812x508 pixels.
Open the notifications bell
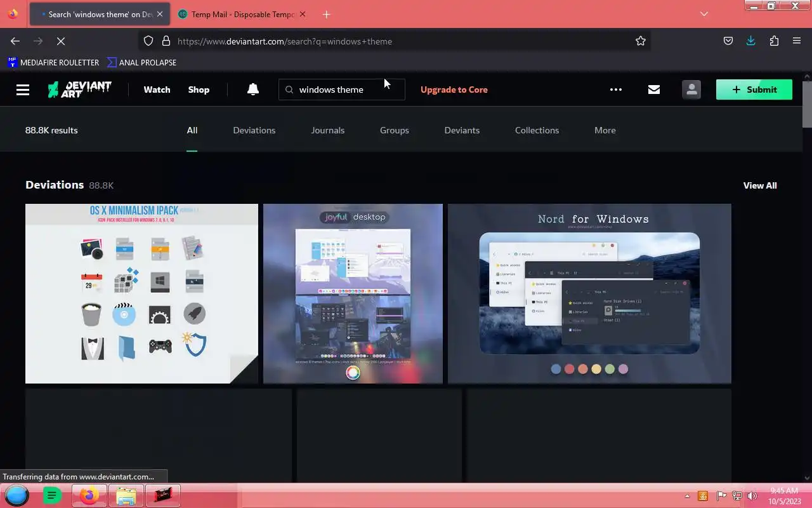252,90
